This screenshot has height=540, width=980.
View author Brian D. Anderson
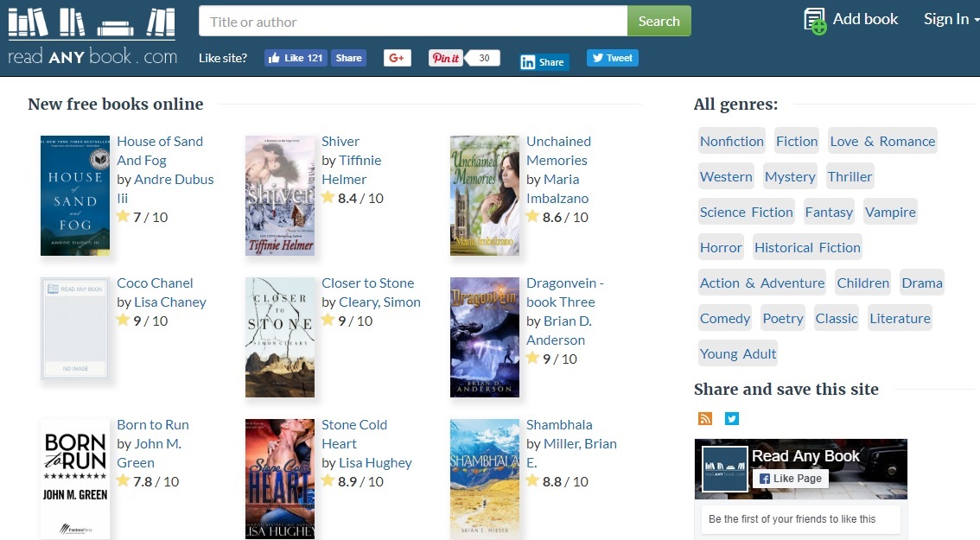[x=559, y=331]
